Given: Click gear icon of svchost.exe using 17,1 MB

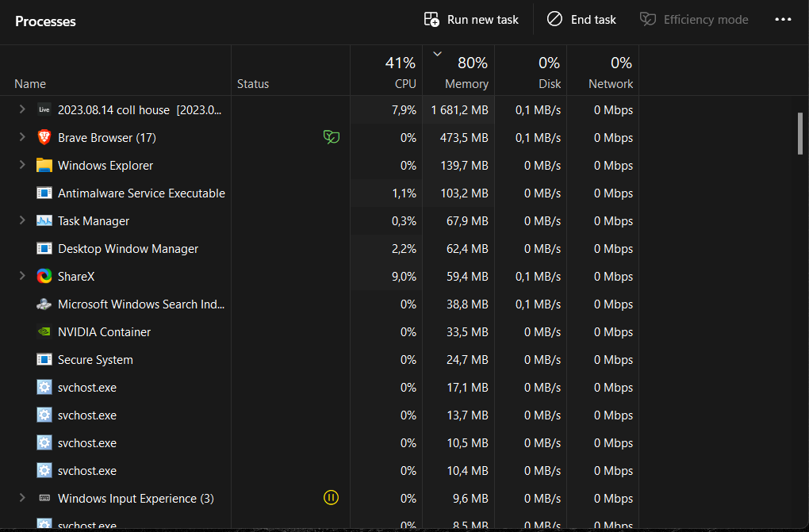Looking at the screenshot, I should pos(44,387).
